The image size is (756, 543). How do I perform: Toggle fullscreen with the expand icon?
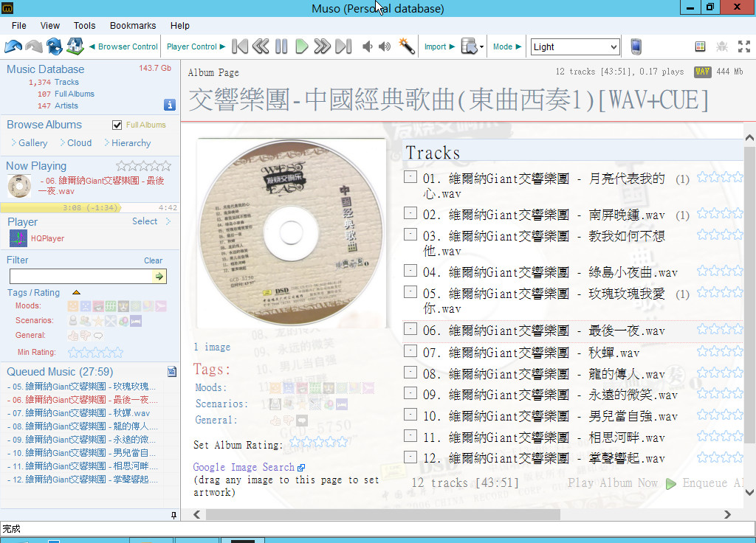pos(744,46)
